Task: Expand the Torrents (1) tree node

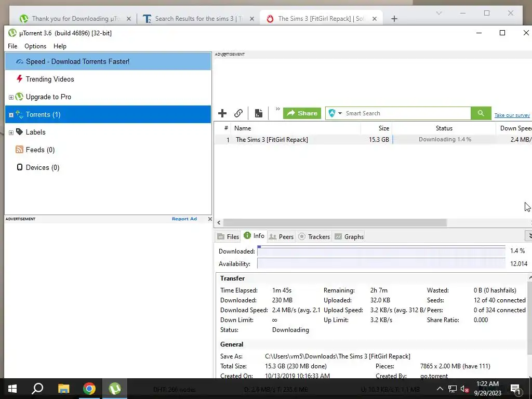Action: pos(11,115)
